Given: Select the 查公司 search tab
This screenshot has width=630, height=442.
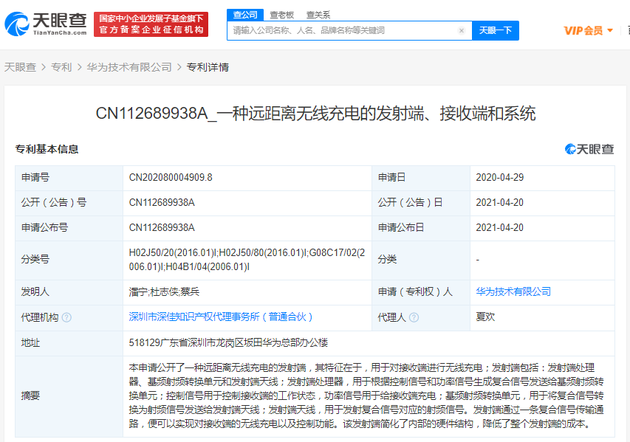Looking at the screenshot, I should (245, 15).
